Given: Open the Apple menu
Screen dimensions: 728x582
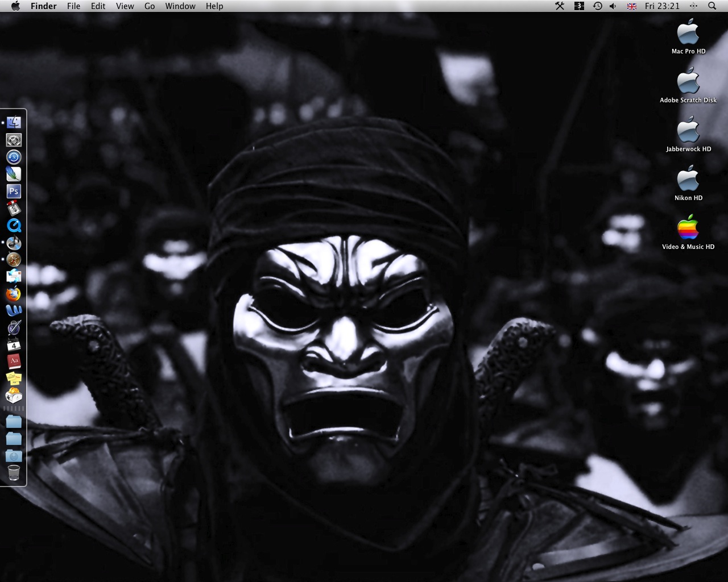Looking at the screenshot, I should pos(15,6).
